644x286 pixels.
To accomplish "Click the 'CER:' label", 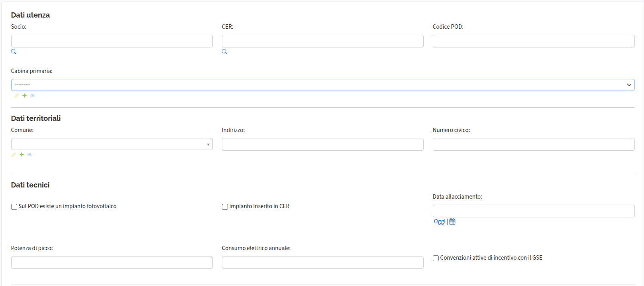I will (228, 27).
